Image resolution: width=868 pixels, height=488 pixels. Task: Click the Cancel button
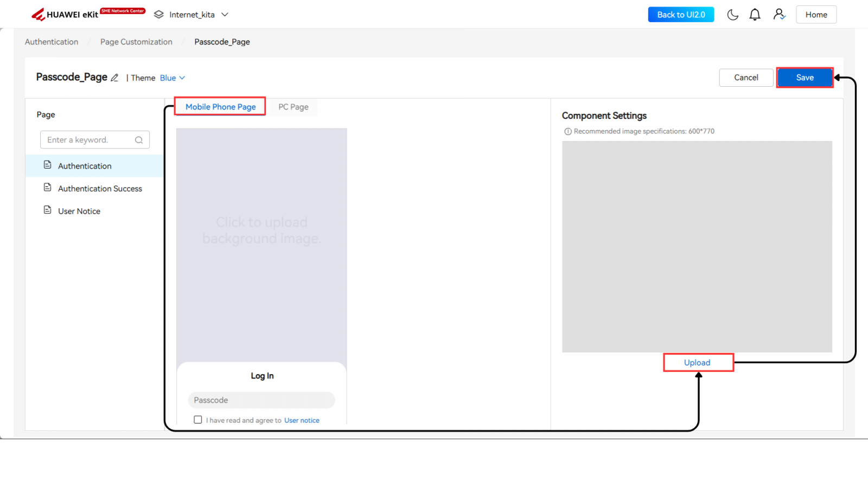[x=746, y=78]
